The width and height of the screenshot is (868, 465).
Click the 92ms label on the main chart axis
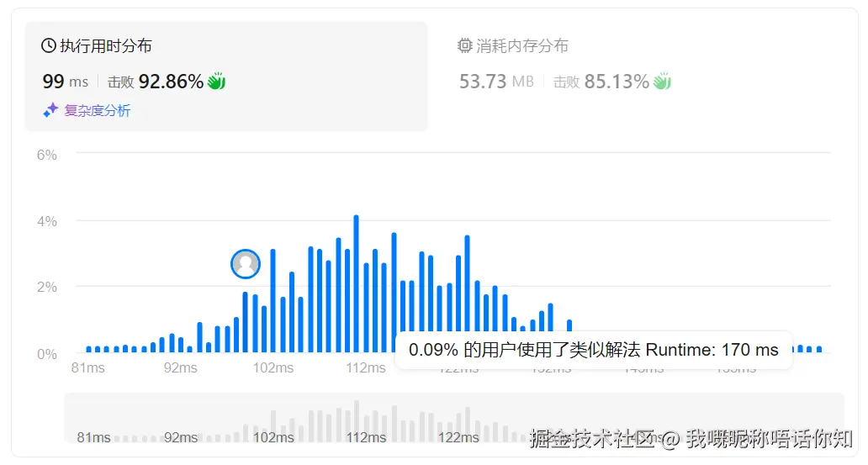pyautogui.click(x=181, y=367)
